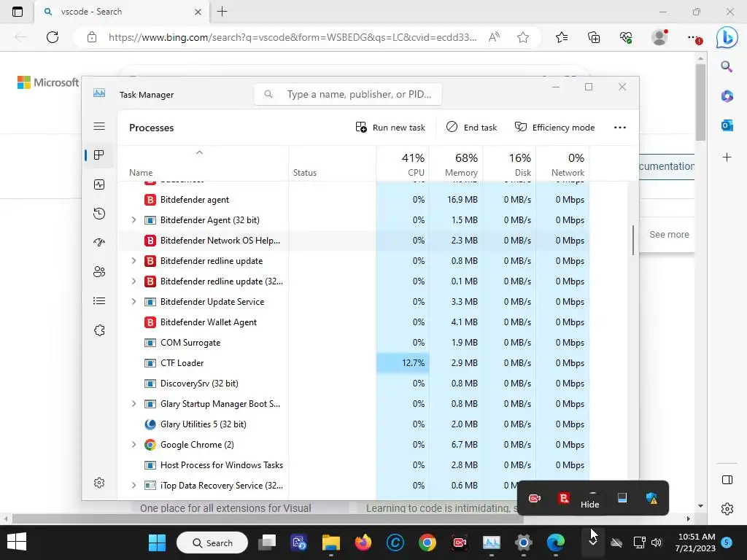The width and height of the screenshot is (747, 560).
Task: Select Bitdefender Network OS Help... row
Action: coord(354,241)
